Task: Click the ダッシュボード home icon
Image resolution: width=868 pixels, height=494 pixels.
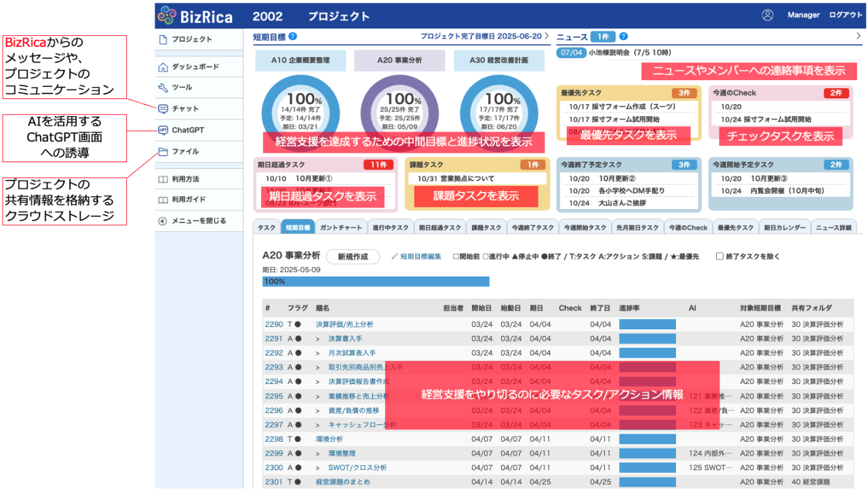Action: click(163, 67)
